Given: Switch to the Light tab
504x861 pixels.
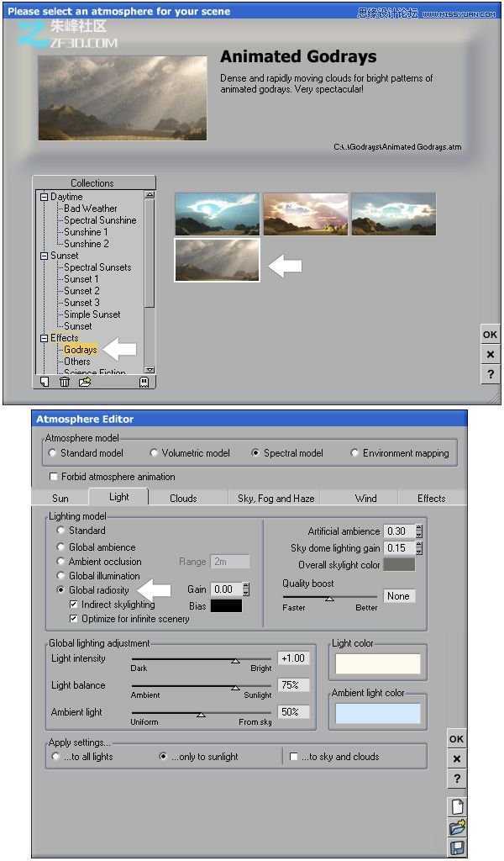Looking at the screenshot, I should pos(119,497).
